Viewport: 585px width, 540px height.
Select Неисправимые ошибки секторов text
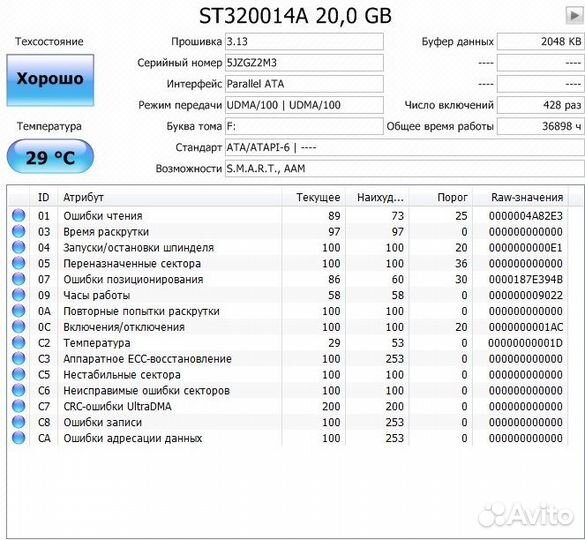(146, 391)
